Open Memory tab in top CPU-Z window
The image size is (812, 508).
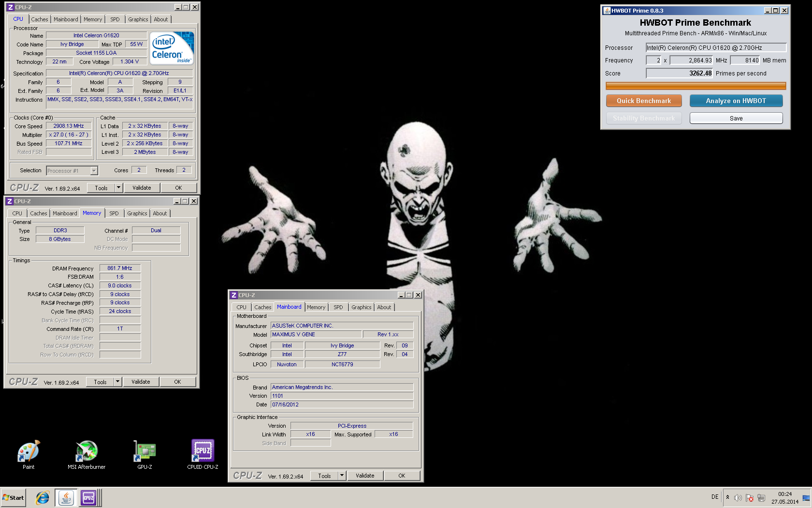click(93, 19)
